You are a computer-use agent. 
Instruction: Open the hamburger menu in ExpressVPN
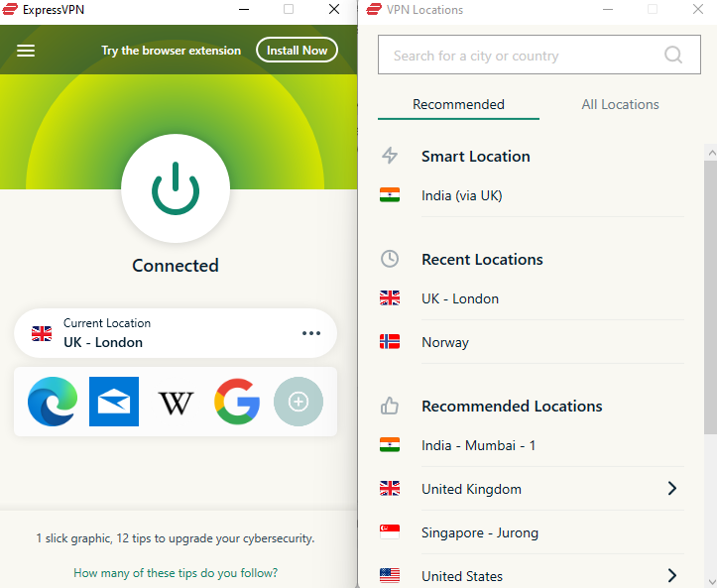26,51
